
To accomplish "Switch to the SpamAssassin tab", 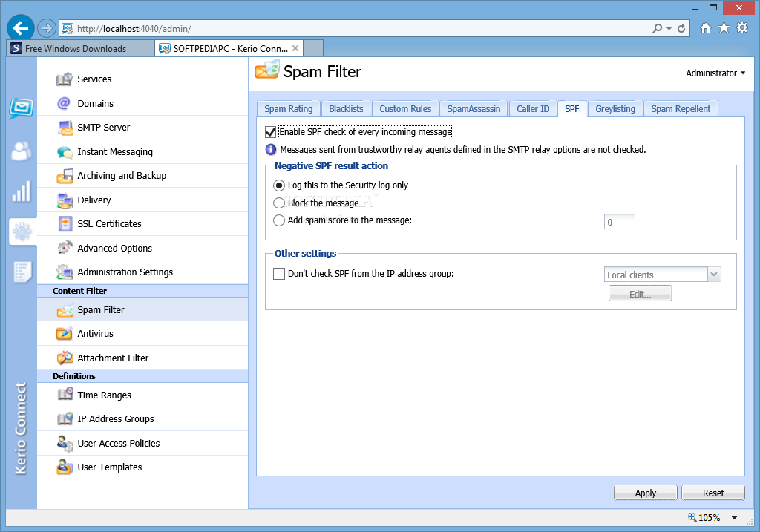I will 474,109.
